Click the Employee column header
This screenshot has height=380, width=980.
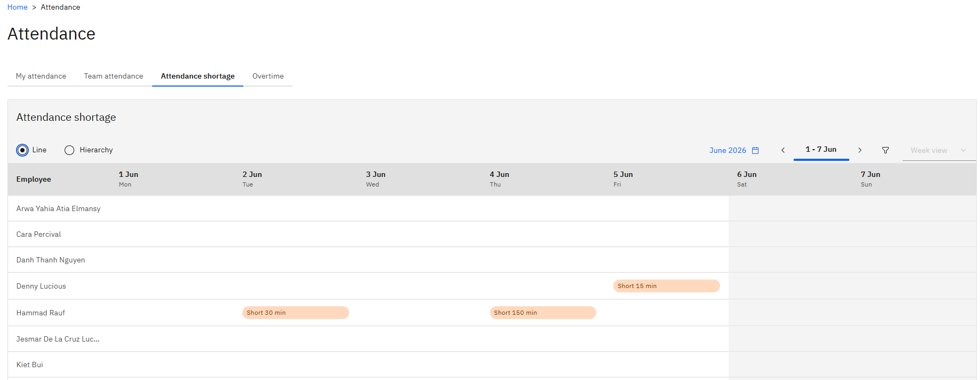(x=34, y=179)
